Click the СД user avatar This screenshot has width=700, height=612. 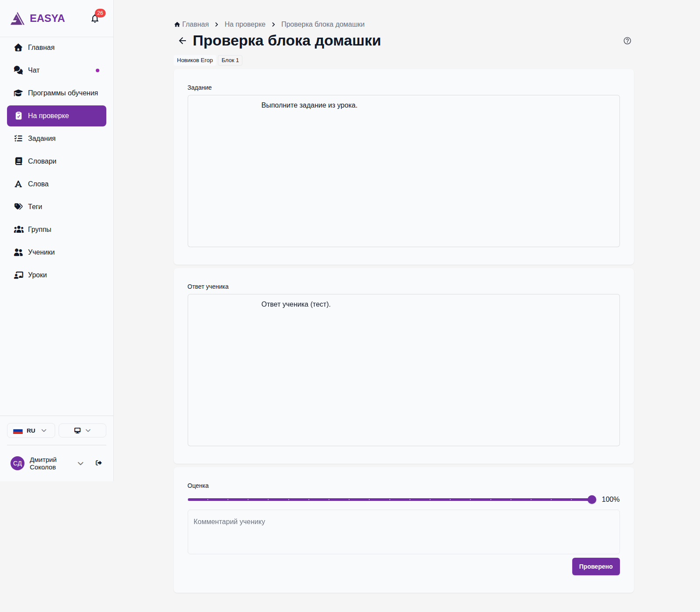coord(17,463)
